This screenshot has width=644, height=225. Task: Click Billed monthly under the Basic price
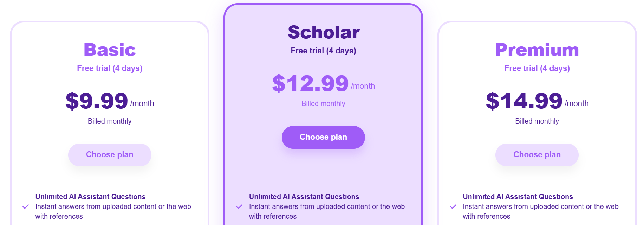(110, 121)
